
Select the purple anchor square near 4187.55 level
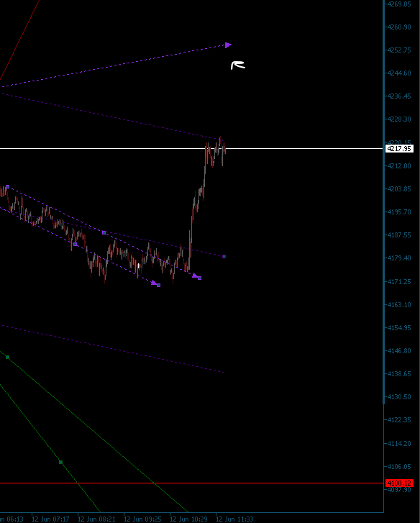(x=104, y=232)
